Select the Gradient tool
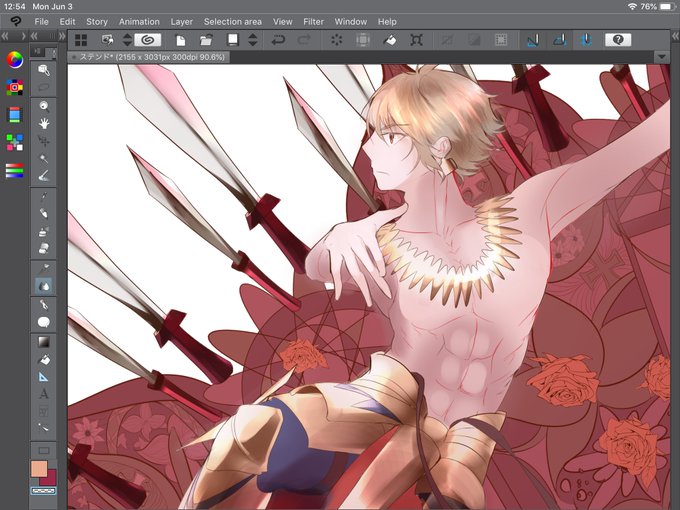The height and width of the screenshot is (510, 680). [44, 342]
